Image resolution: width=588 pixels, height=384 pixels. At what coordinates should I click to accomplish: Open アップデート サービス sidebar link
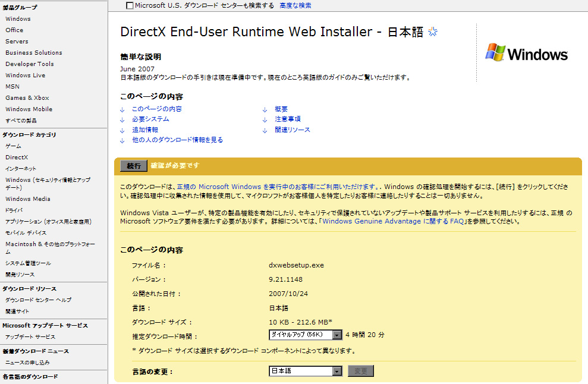pyautogui.click(x=30, y=337)
